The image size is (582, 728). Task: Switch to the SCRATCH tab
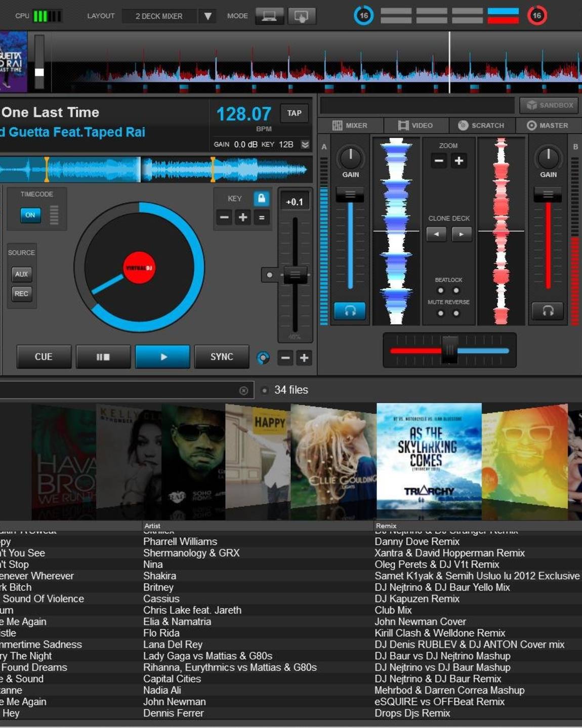pyautogui.click(x=481, y=126)
